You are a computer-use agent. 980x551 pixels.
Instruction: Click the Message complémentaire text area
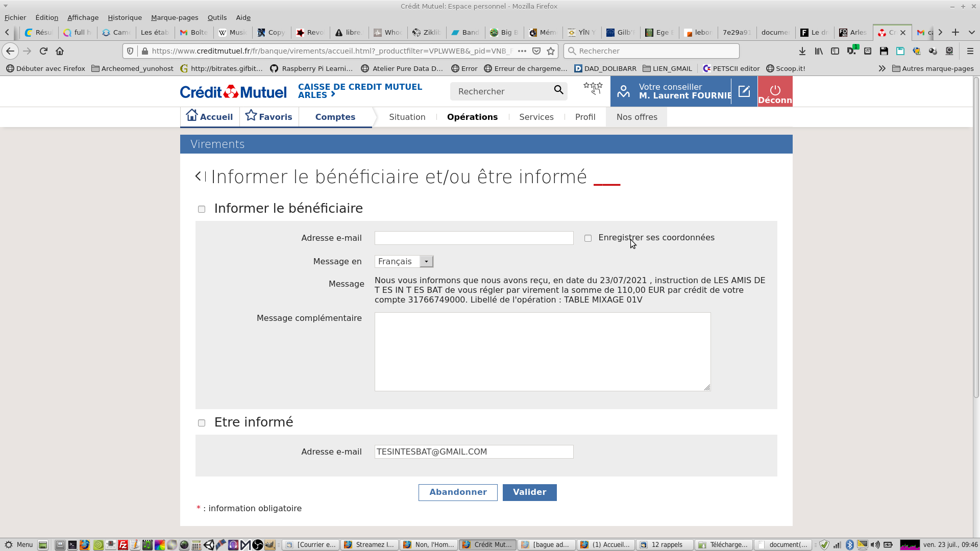point(542,352)
